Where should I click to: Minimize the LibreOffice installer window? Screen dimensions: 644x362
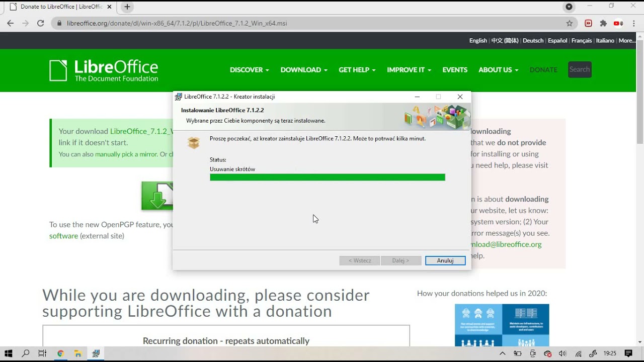(x=417, y=97)
